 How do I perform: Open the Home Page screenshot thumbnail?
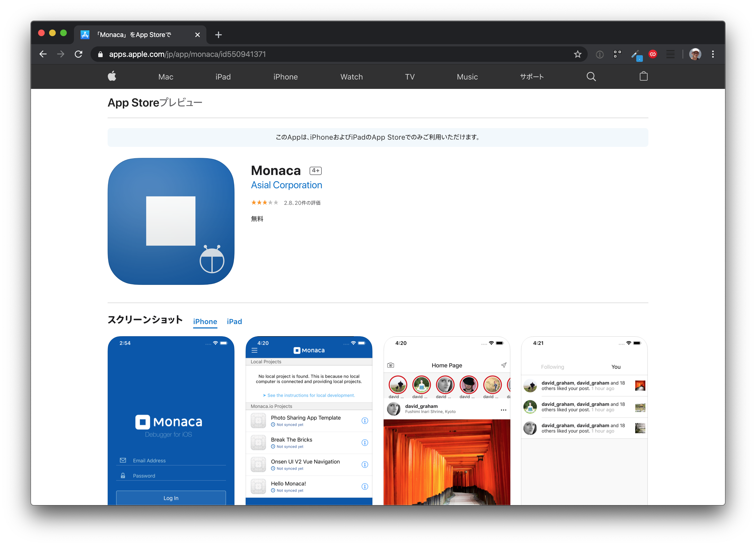click(447, 421)
